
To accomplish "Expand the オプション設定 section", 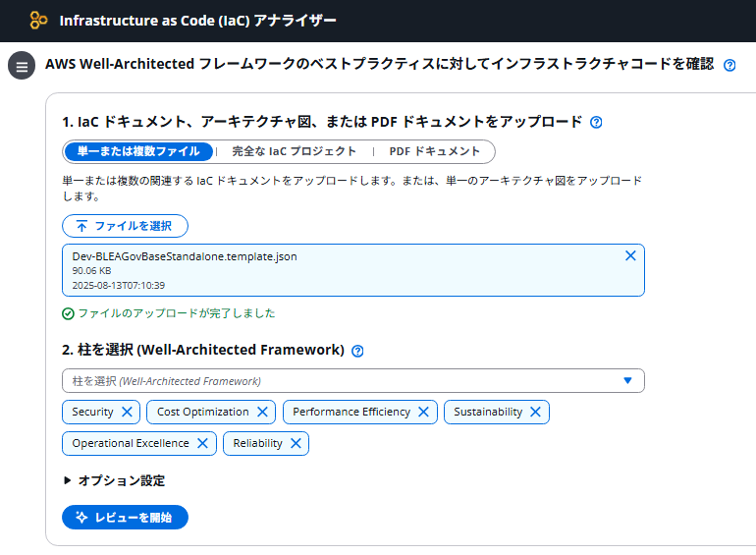I will coord(114,480).
